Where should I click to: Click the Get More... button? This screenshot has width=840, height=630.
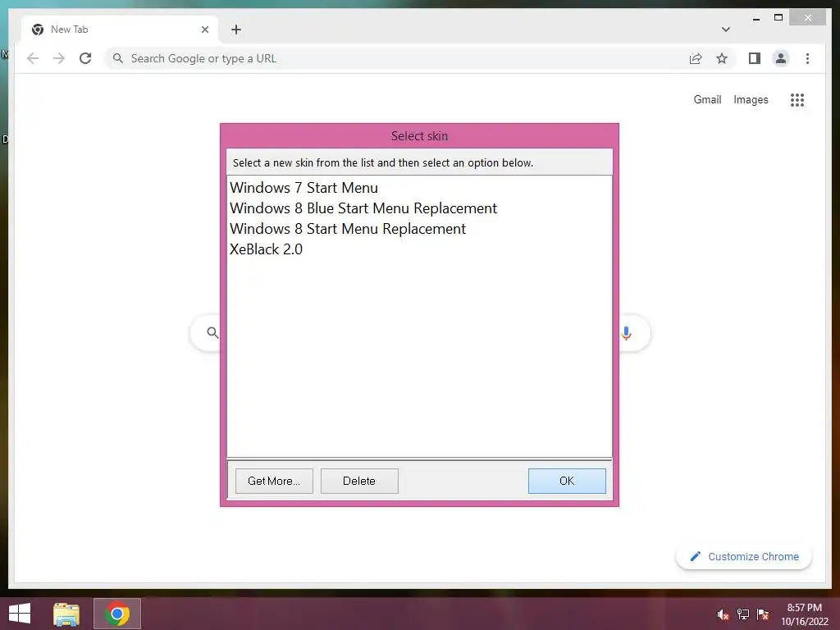(x=274, y=481)
